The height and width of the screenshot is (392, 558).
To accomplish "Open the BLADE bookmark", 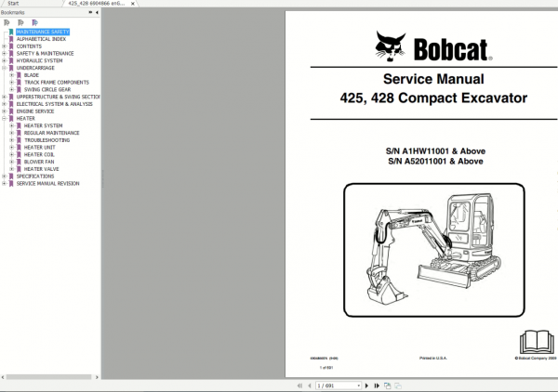I will pyautogui.click(x=32, y=75).
